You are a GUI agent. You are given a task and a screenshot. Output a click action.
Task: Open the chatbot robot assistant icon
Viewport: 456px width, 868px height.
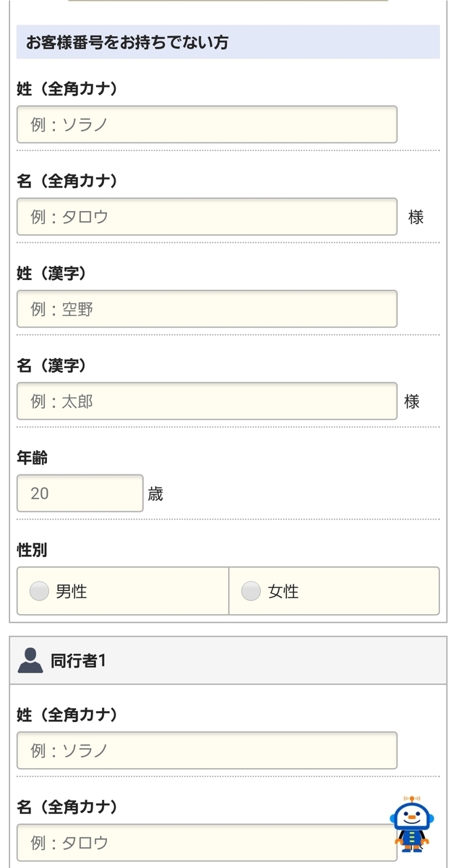pos(412,825)
